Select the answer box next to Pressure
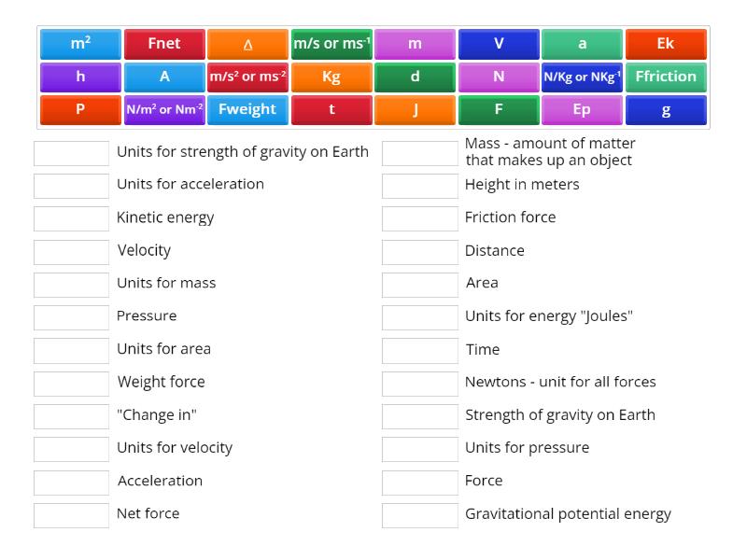This screenshot has height=560, width=747. (70, 317)
